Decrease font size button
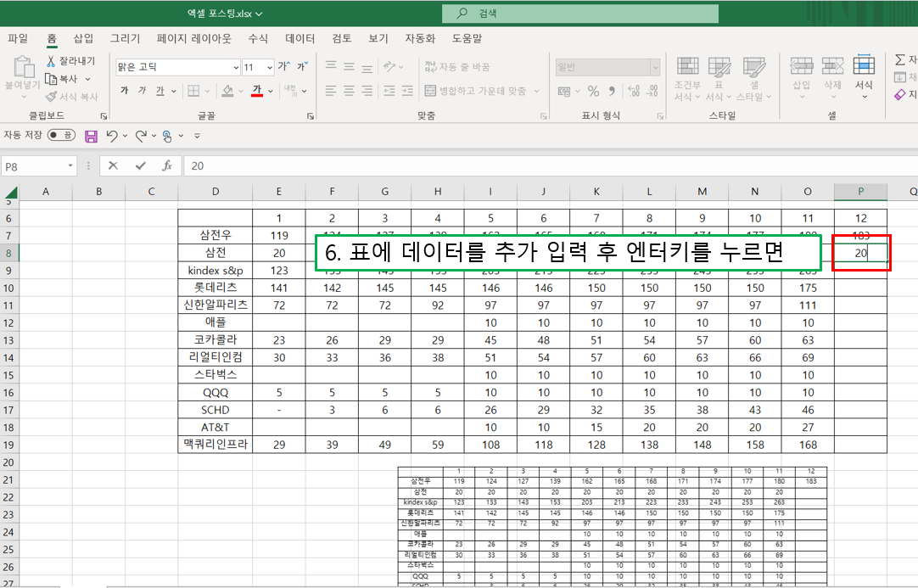 (302, 67)
